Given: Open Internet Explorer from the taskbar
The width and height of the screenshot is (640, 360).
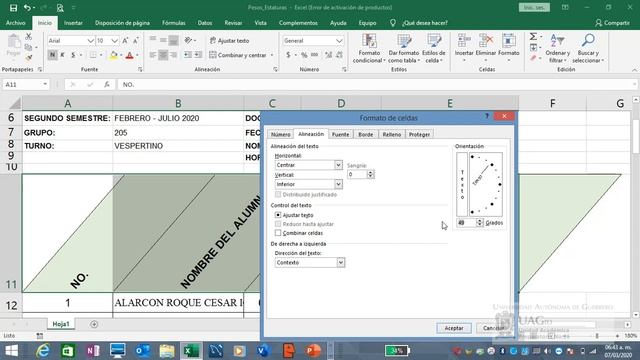Looking at the screenshot, I should 43,351.
